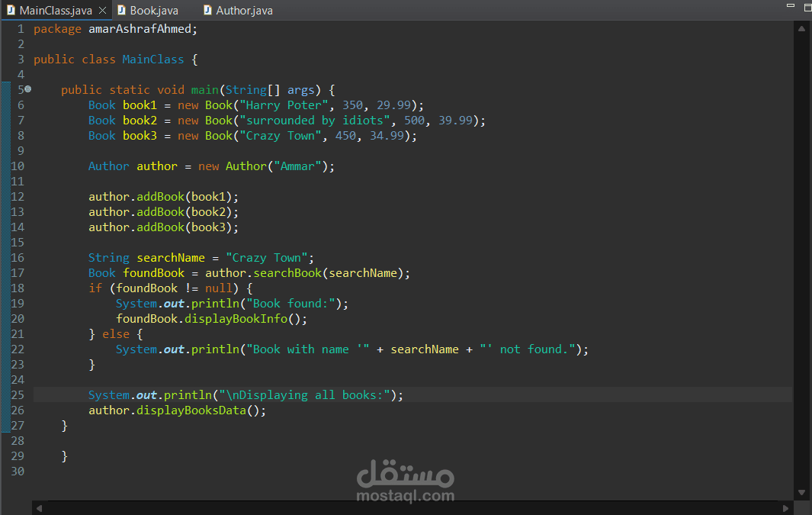Collapse main method fold marker on line 5

(28, 89)
